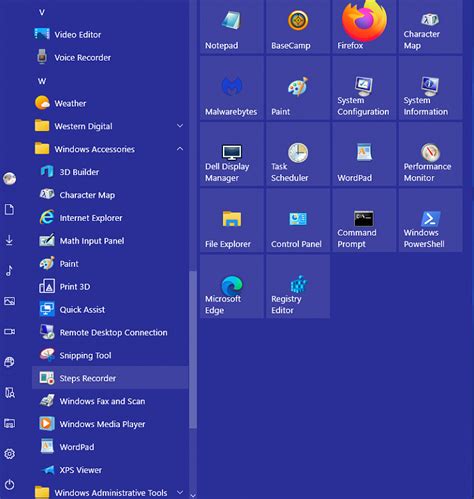The width and height of the screenshot is (474, 499).
Task: Expand the Western Digital folder chevron
Action: coord(180,126)
